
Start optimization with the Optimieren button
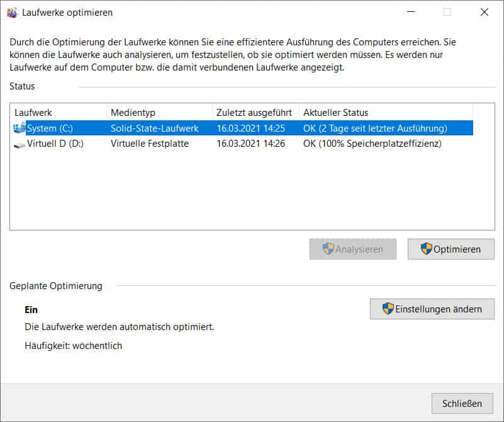coord(451,249)
